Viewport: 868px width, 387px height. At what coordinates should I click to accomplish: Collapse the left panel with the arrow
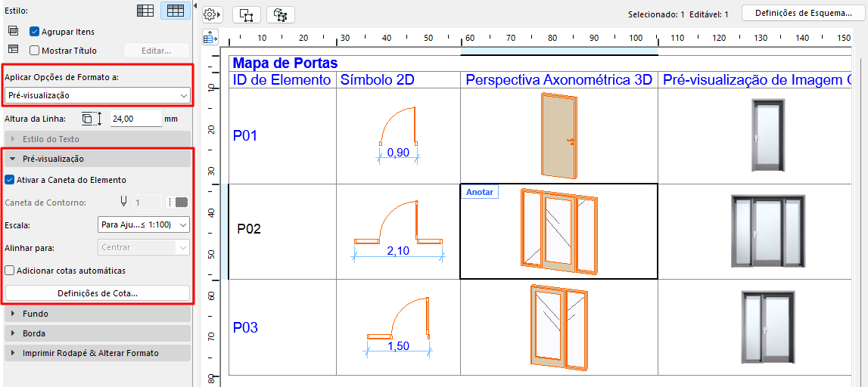coord(195,5)
